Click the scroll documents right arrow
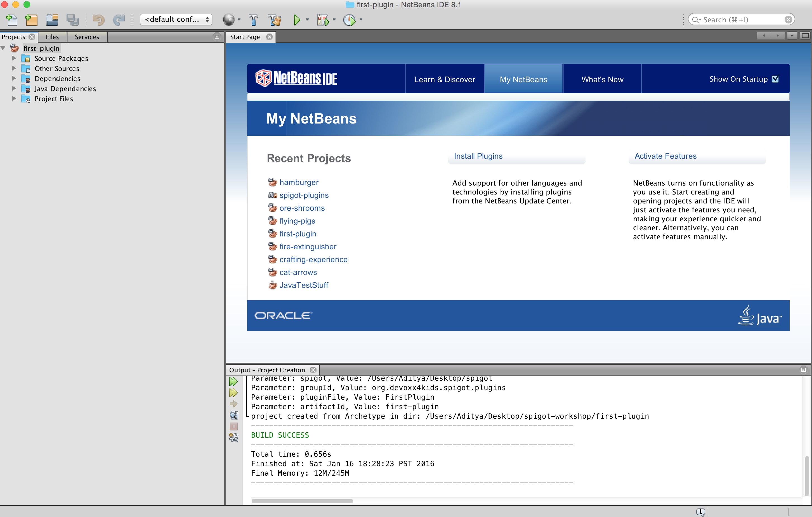This screenshot has height=517, width=812. (x=778, y=35)
